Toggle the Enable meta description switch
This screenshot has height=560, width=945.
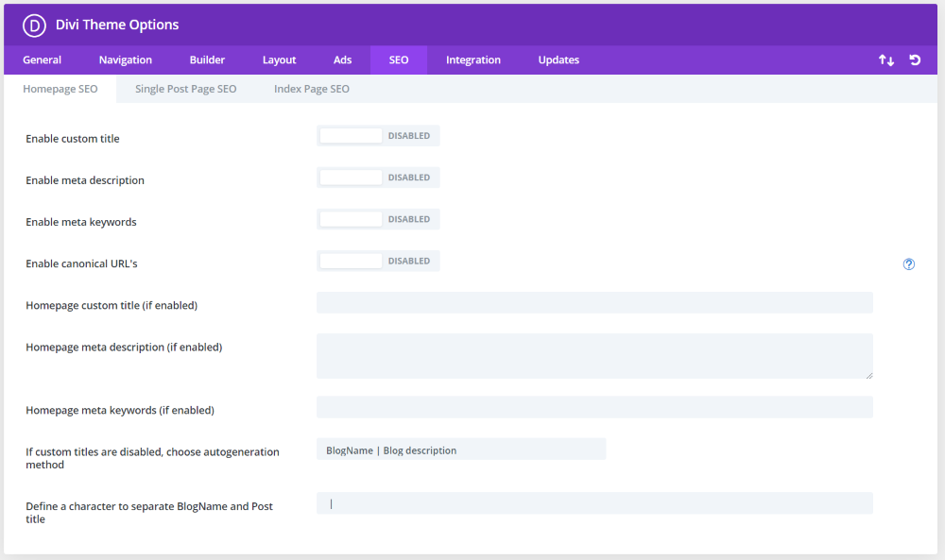[x=378, y=178]
